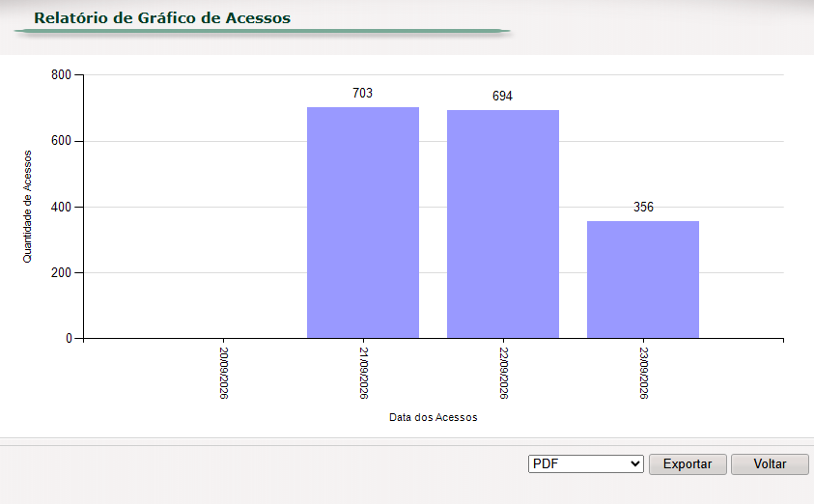This screenshot has height=504, width=814.
Task: Click the Relatório de Gráfico de Acessos heading
Action: (162, 18)
